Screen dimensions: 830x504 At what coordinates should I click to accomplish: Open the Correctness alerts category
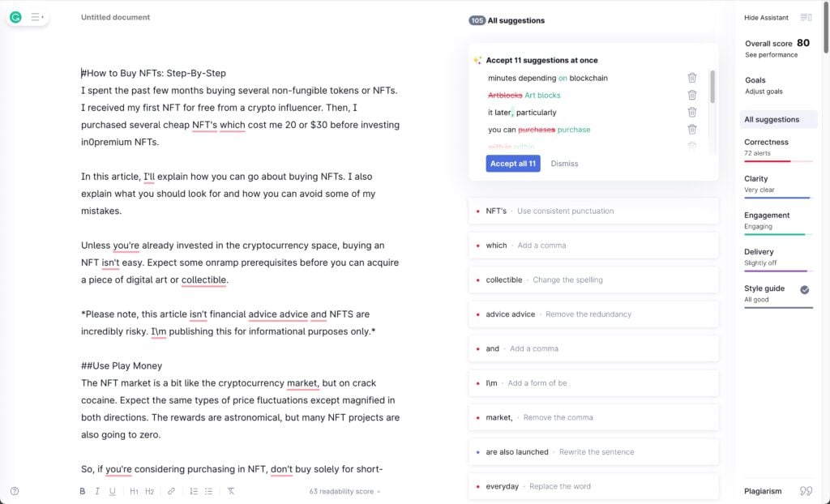pos(777,149)
